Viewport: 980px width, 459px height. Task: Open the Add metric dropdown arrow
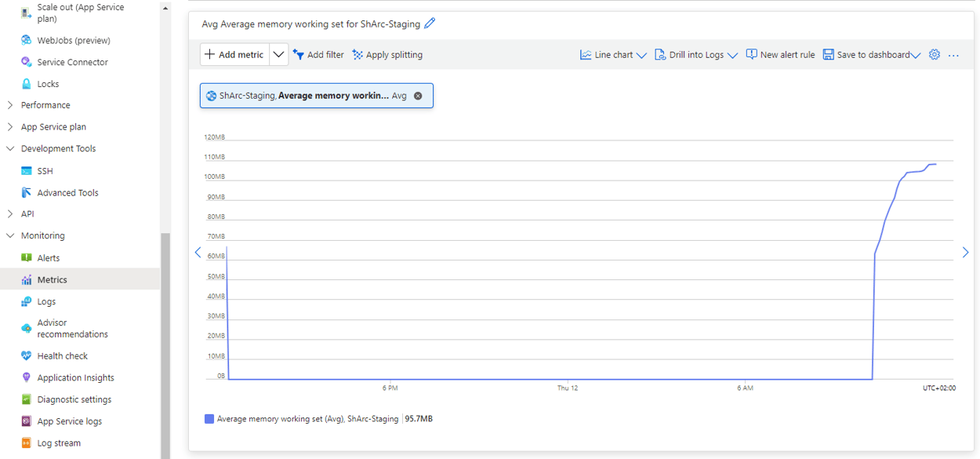[x=278, y=54]
